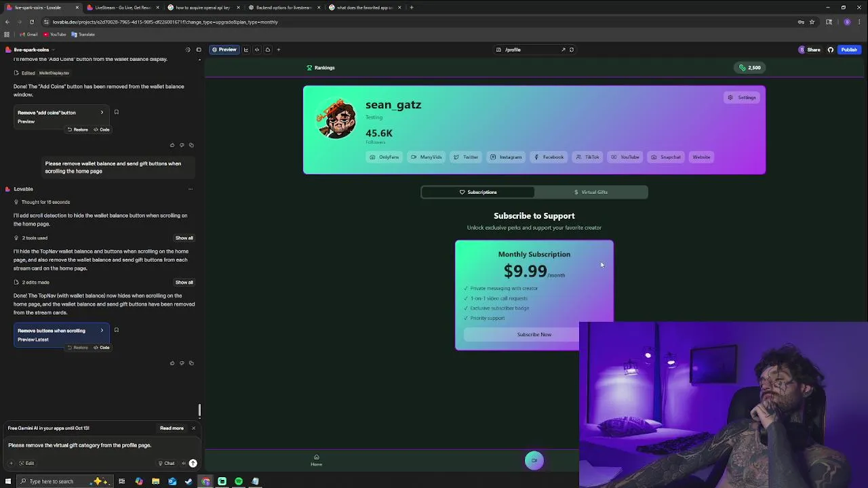868x488 pixels.
Task: Select the Preview mode button
Action: click(x=224, y=49)
